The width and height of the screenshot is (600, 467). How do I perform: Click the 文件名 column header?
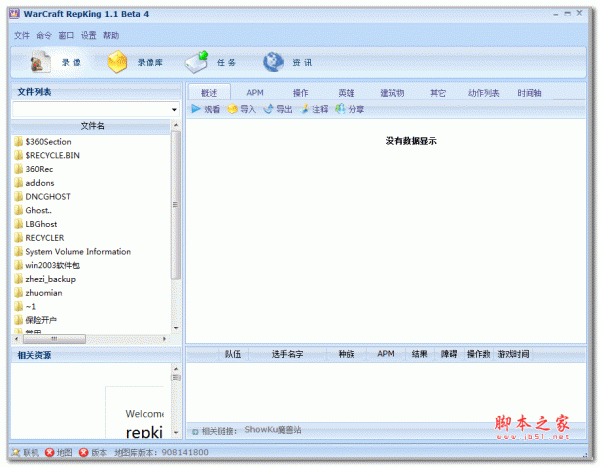92,126
